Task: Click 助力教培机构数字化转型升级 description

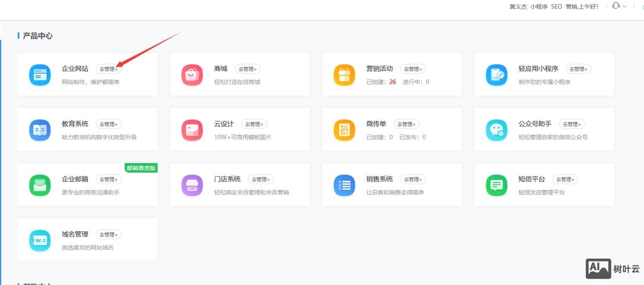Action: (99, 137)
